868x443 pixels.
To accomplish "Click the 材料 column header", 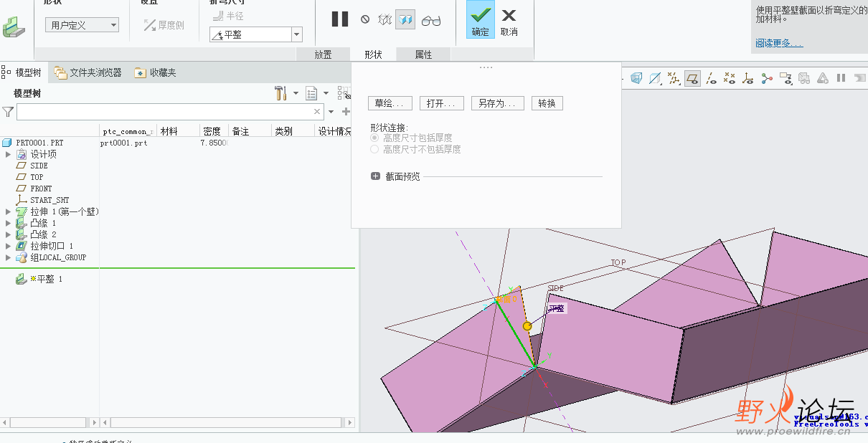I will pyautogui.click(x=177, y=131).
